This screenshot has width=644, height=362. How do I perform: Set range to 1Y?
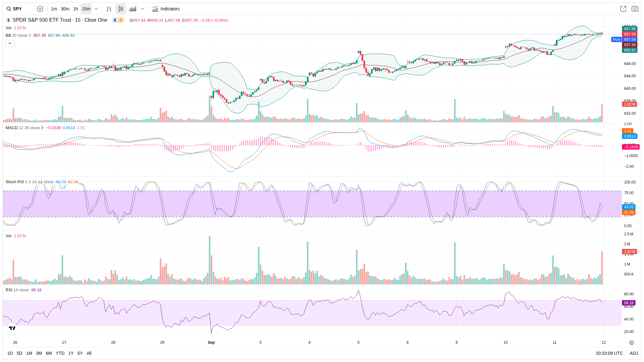point(71,353)
